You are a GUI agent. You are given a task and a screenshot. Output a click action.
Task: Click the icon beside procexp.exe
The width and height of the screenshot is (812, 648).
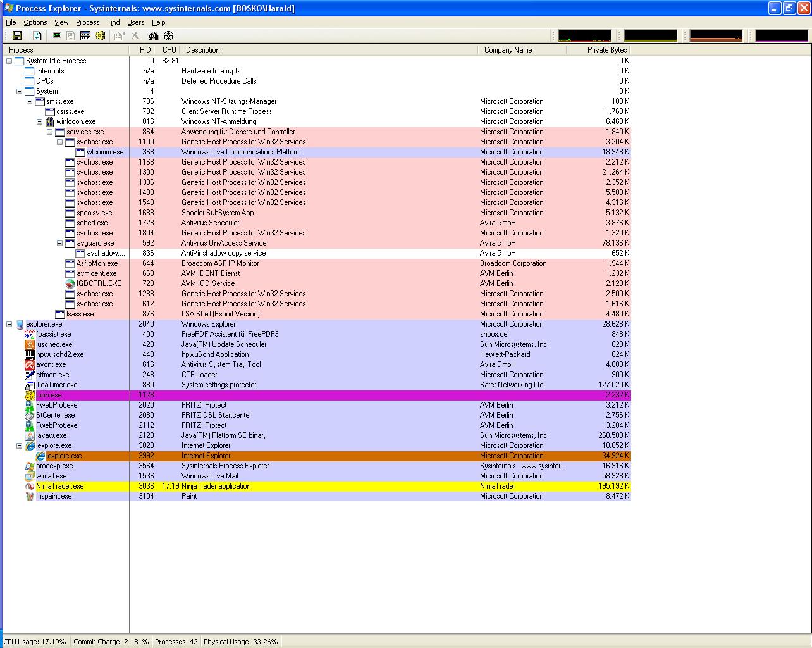coord(29,466)
